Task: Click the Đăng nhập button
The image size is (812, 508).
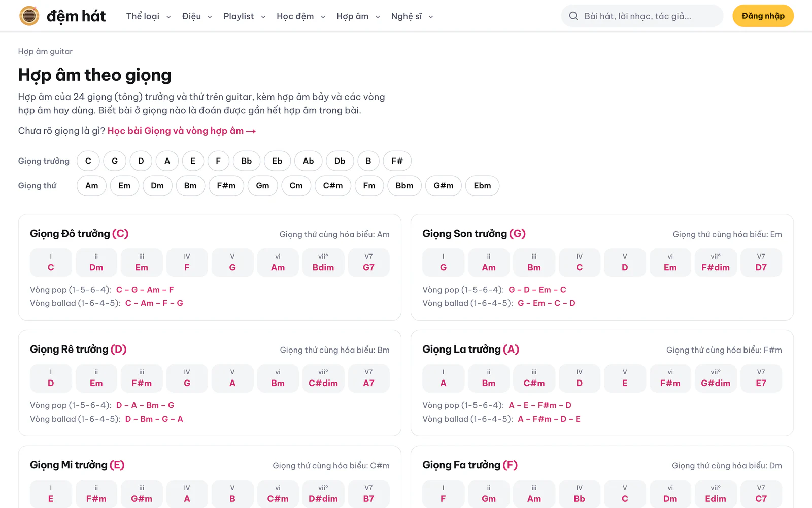Action: [763, 16]
